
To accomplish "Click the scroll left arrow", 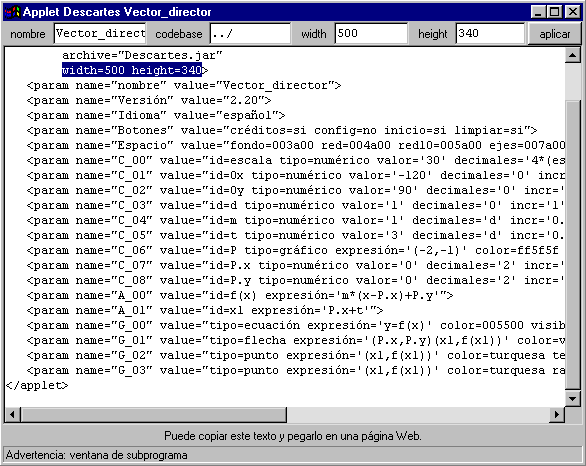I will tap(12, 414).
